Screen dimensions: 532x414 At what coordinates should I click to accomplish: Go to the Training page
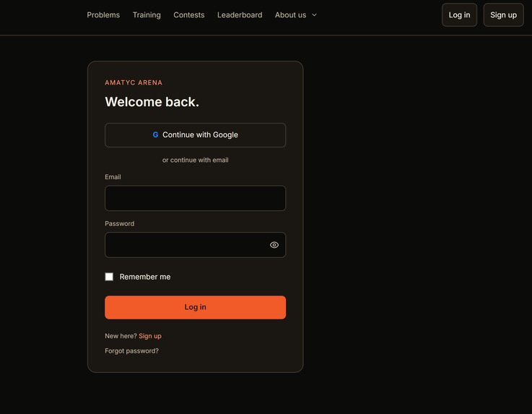pyautogui.click(x=147, y=15)
